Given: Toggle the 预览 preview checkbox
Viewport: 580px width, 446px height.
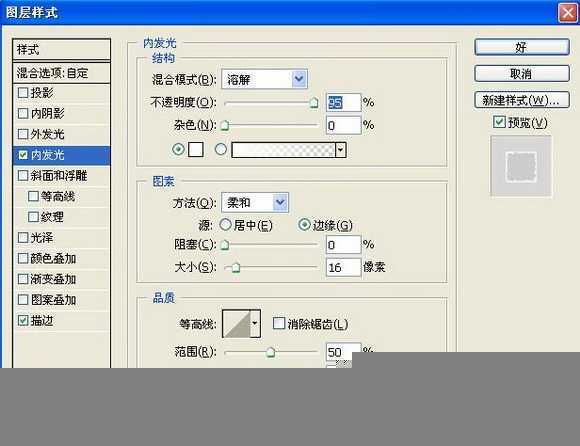Looking at the screenshot, I should click(x=499, y=122).
